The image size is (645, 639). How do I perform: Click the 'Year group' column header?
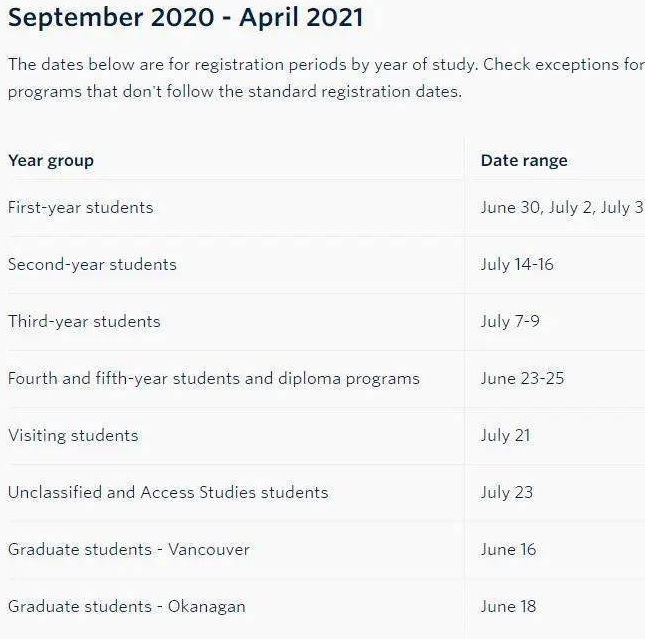click(51, 160)
